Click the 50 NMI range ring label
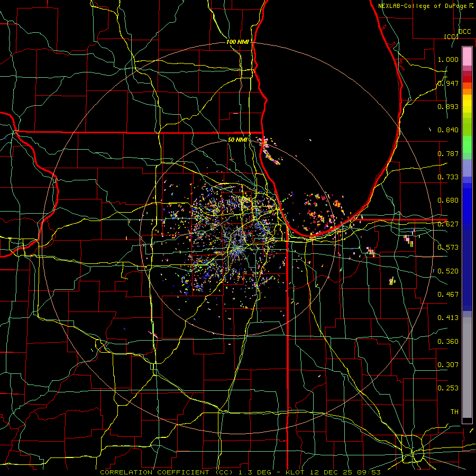Image resolution: width=476 pixels, height=476 pixels. click(x=237, y=140)
